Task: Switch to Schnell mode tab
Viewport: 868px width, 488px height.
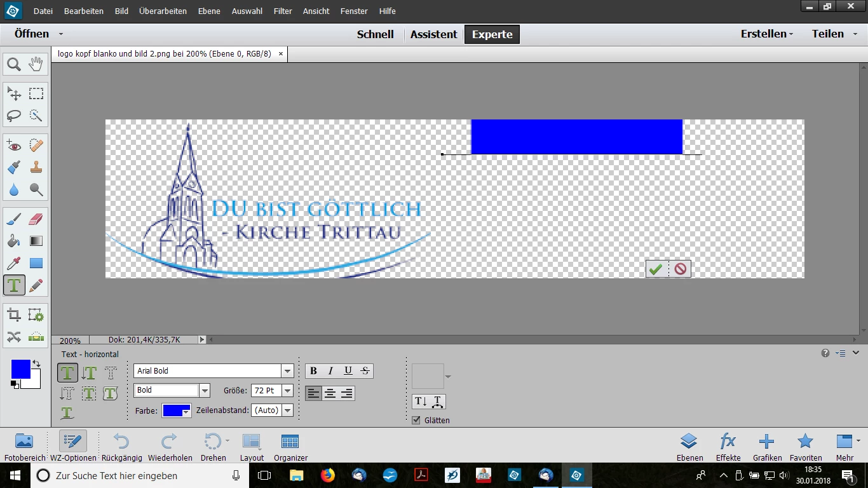Action: coord(376,34)
